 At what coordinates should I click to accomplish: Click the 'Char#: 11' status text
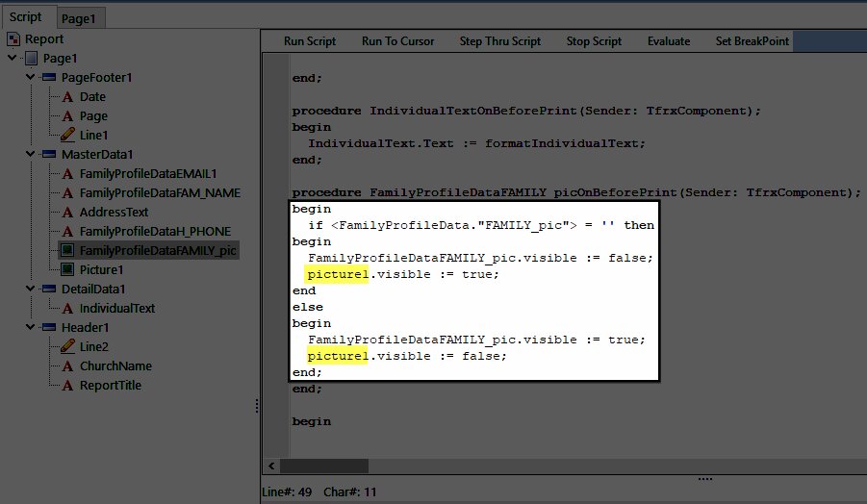pos(350,491)
